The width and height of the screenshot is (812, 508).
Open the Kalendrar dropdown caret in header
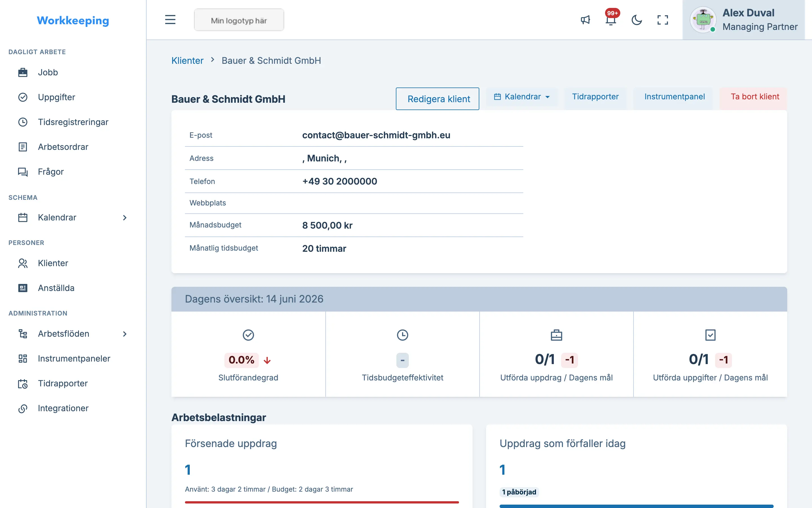547,97
